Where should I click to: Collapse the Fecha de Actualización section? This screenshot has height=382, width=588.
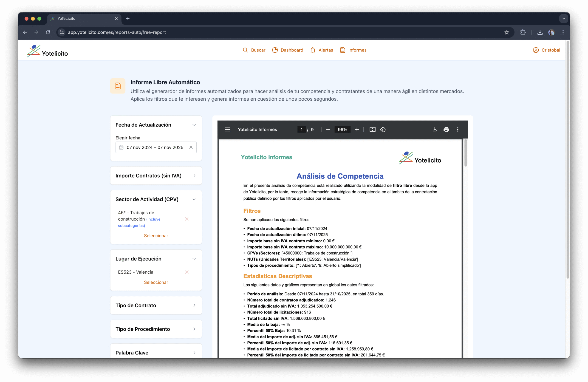(194, 125)
